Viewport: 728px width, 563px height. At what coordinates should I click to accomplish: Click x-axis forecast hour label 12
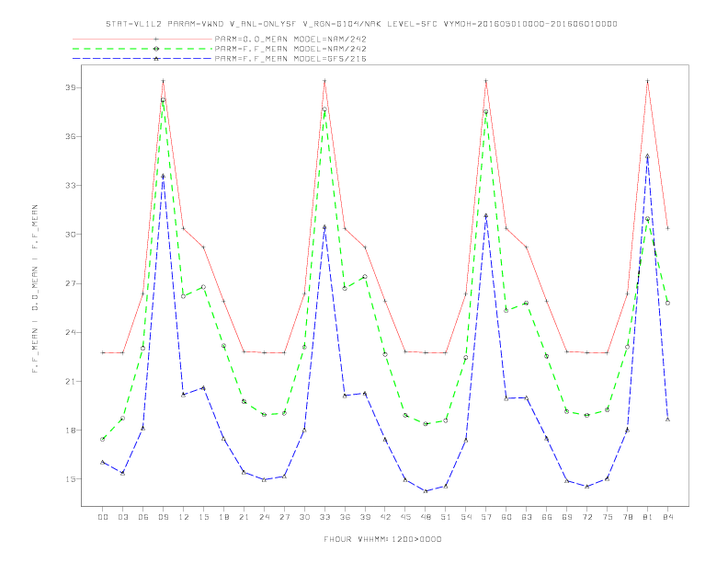click(x=184, y=517)
